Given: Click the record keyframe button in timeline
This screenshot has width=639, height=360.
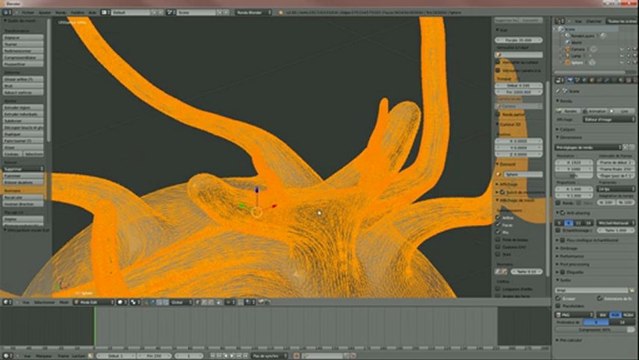Looking at the screenshot, I should click(x=296, y=356).
